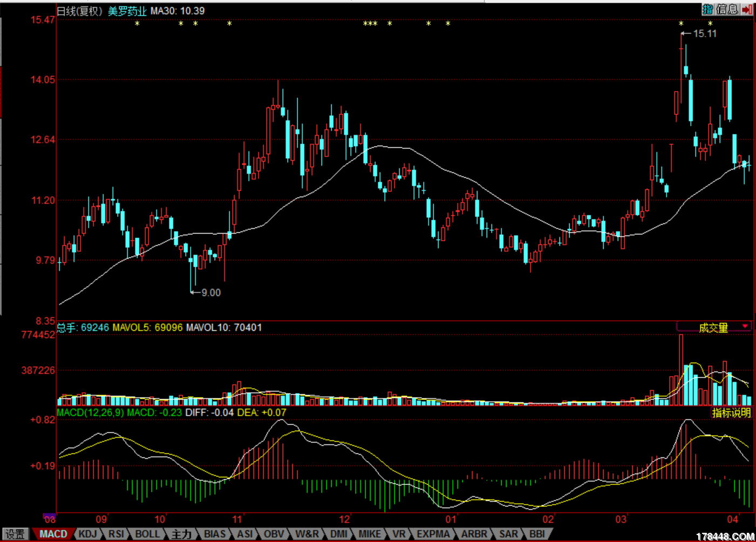Viewport: 756px width, 542px height.
Task: Click the DEA: +0.07 value
Action: pyautogui.click(x=262, y=412)
